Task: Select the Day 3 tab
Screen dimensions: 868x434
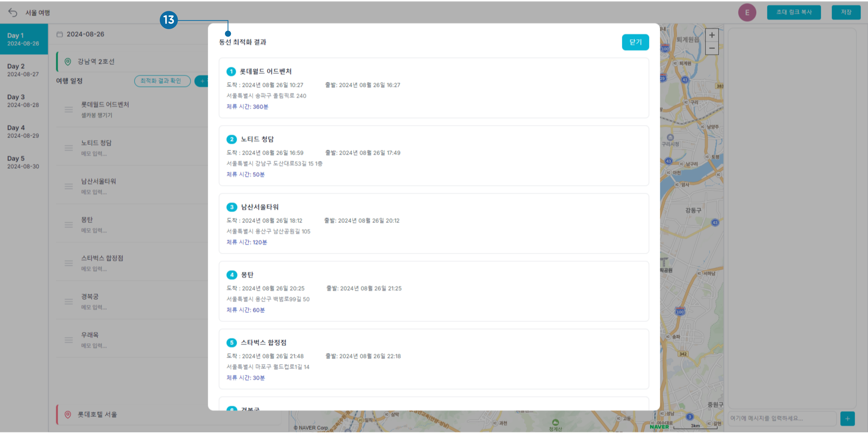Action: coord(24,100)
